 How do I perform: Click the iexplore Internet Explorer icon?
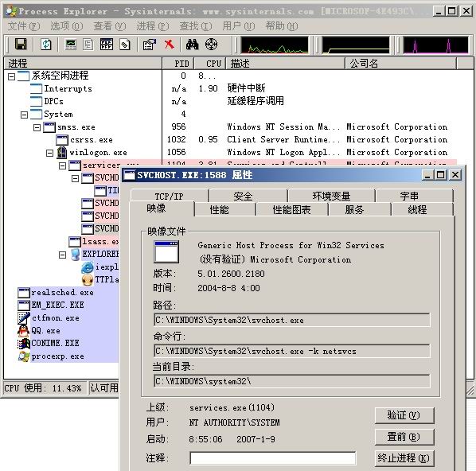[x=88, y=267]
